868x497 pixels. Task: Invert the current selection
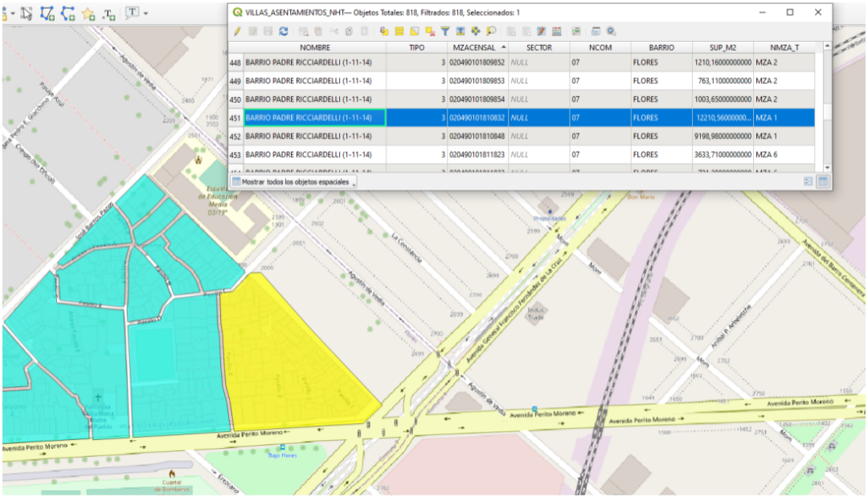414,31
